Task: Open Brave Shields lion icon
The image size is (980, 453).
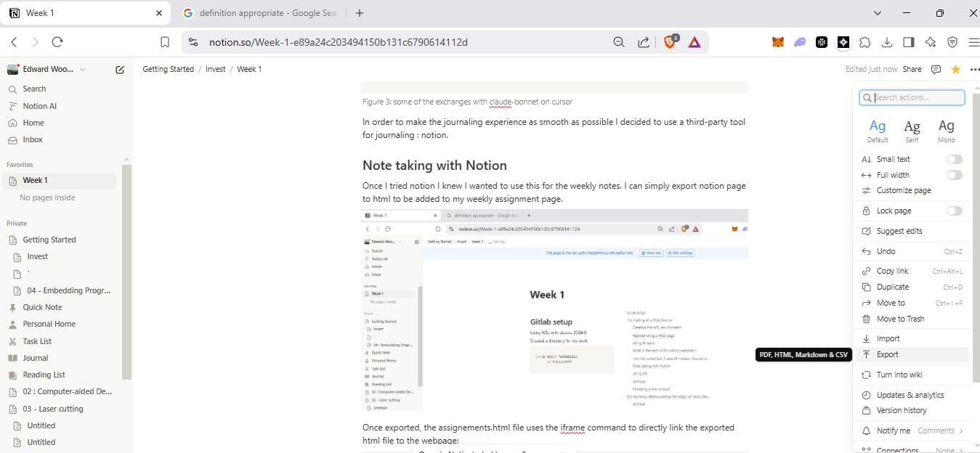Action: click(x=670, y=42)
